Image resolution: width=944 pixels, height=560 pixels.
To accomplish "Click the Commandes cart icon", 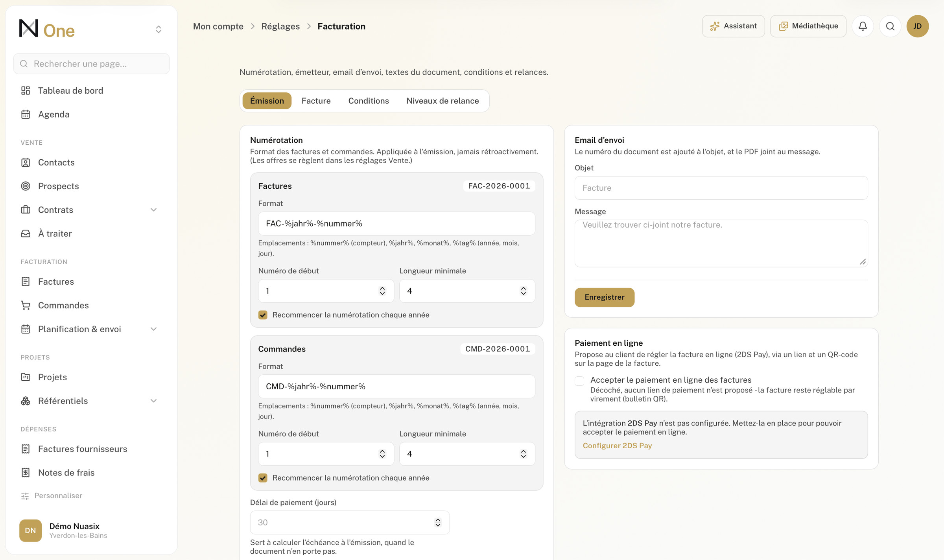I will [26, 305].
